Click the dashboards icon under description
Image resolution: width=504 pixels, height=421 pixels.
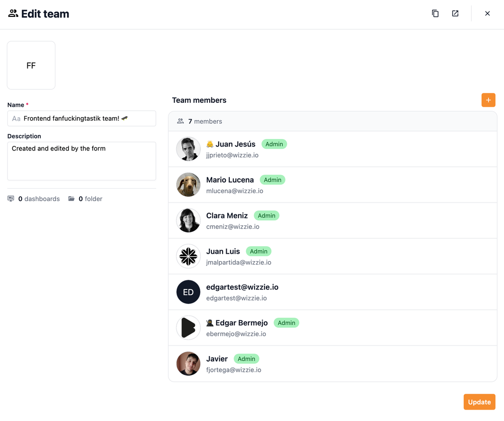point(11,199)
